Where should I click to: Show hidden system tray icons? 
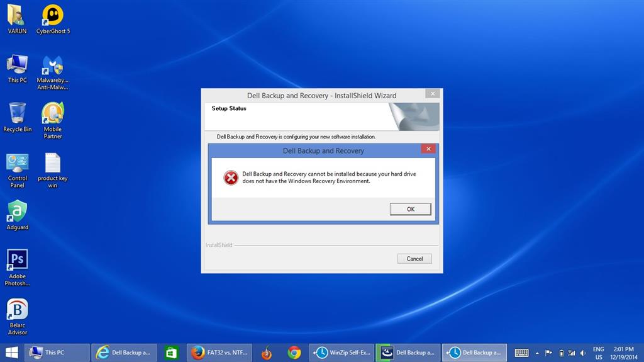(x=537, y=353)
